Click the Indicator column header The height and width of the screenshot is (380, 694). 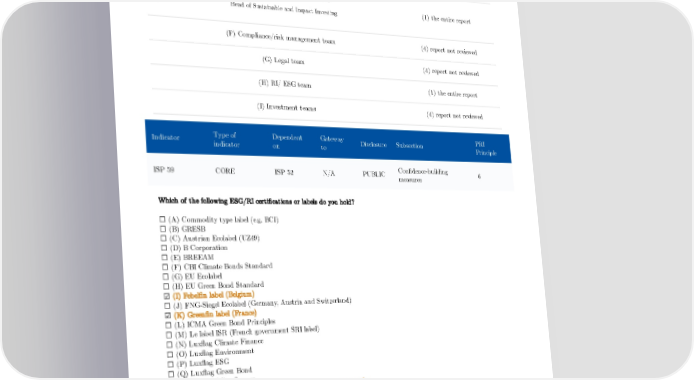tap(166, 137)
